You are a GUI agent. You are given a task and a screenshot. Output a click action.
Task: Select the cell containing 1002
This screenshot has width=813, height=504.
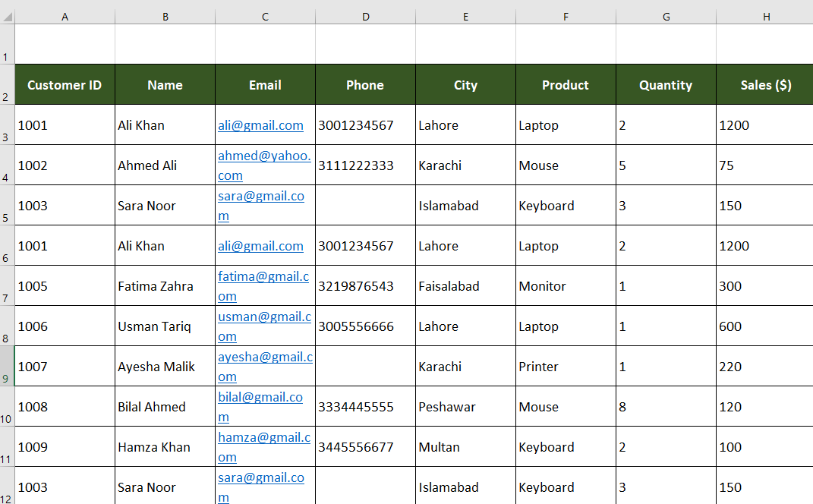click(65, 165)
